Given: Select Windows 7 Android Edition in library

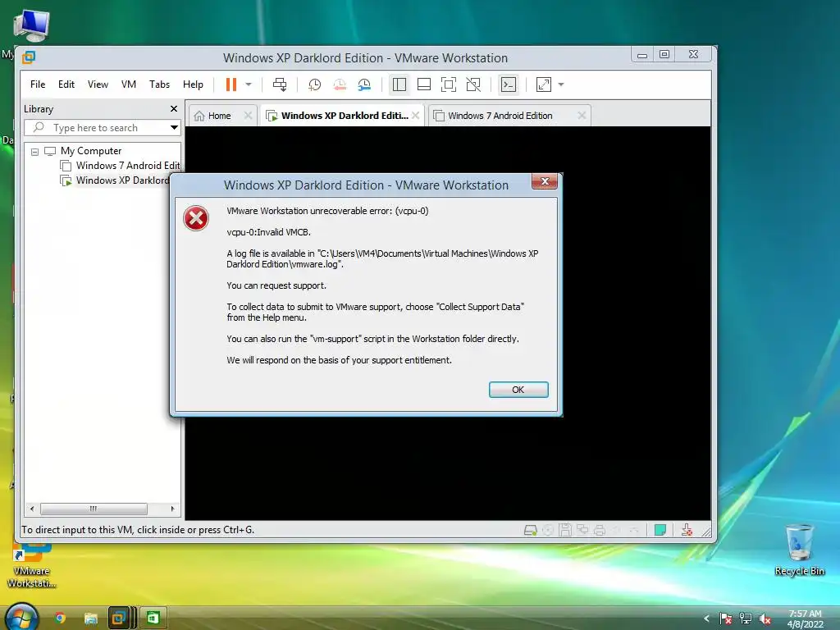Looking at the screenshot, I should click(x=127, y=166).
